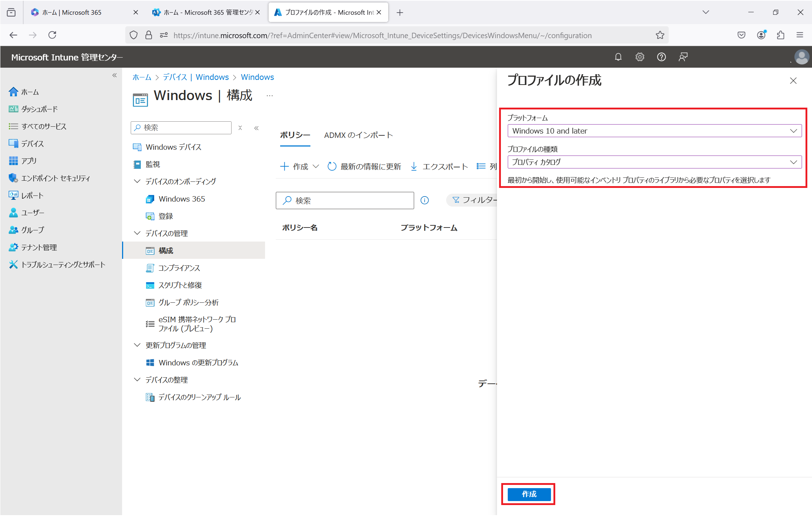Image resolution: width=812 pixels, height=518 pixels.
Task: Open トラブルシューティングとサポート in sidebar
Action: point(57,265)
